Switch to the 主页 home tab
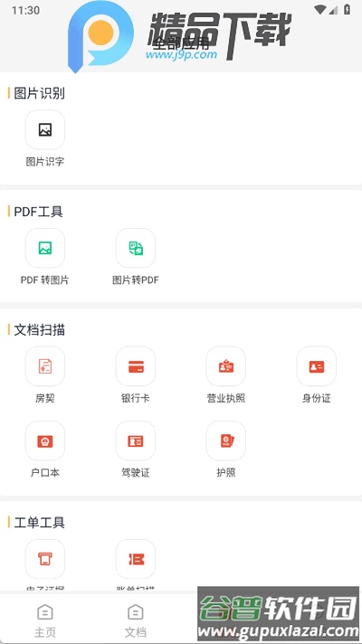 (x=44, y=620)
